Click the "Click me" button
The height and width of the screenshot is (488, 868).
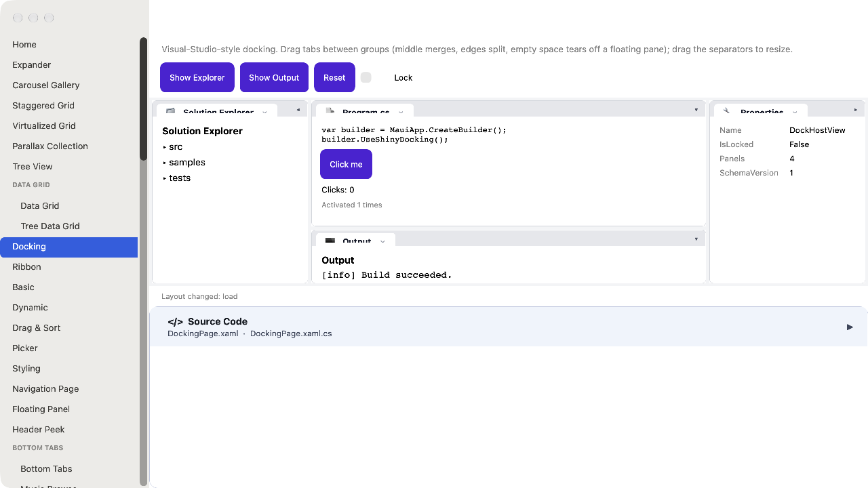[346, 164]
